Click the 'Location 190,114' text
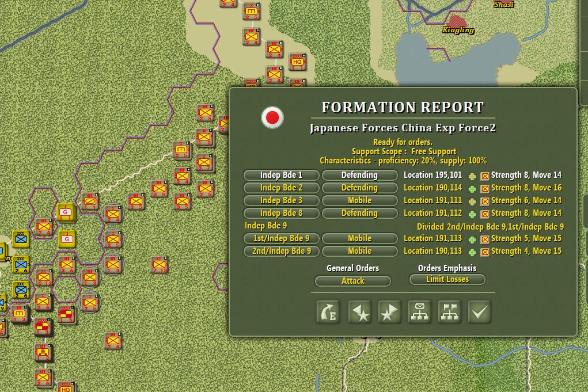588x392 pixels. (433, 188)
